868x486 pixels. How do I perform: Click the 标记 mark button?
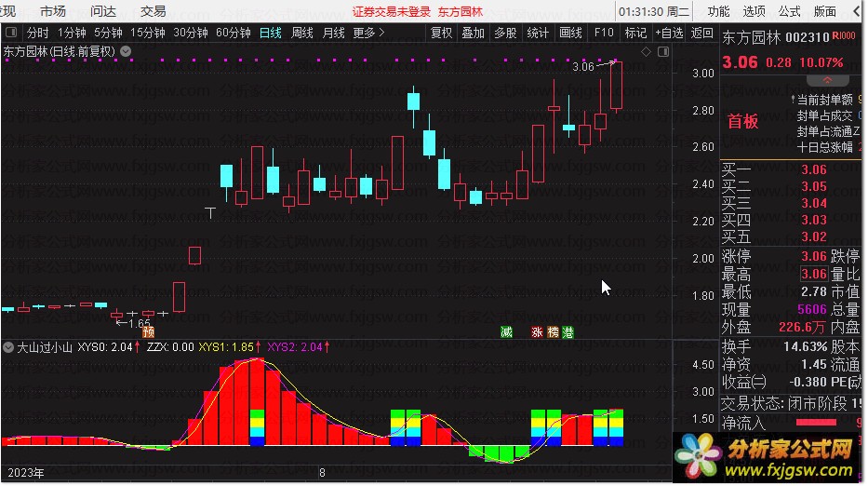point(635,33)
